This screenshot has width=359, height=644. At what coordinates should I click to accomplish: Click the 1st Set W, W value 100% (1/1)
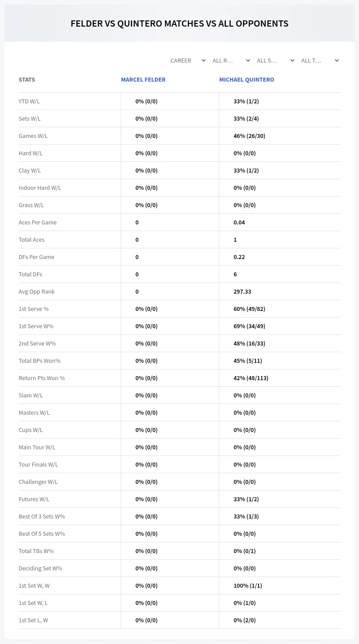(248, 585)
